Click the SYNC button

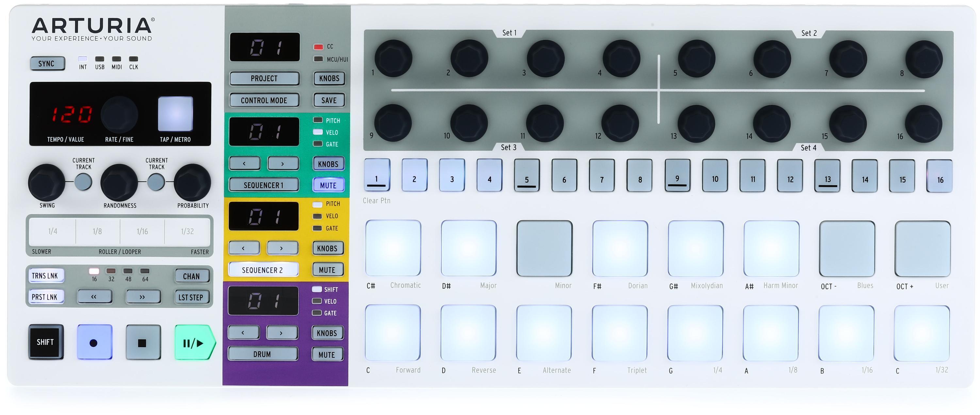(x=41, y=62)
